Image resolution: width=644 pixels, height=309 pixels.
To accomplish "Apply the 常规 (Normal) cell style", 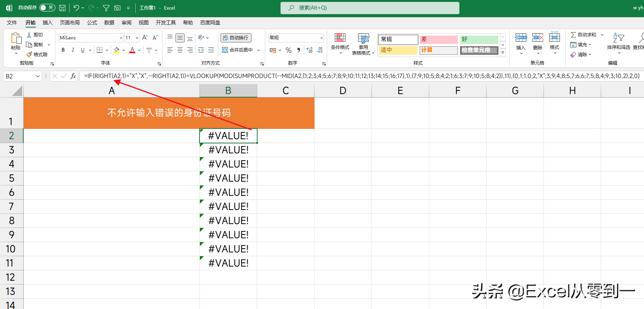I will pyautogui.click(x=399, y=39).
